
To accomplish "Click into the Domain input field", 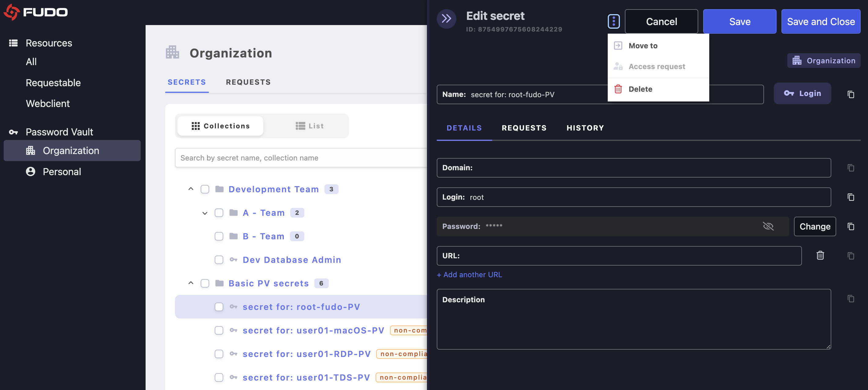I will 633,168.
